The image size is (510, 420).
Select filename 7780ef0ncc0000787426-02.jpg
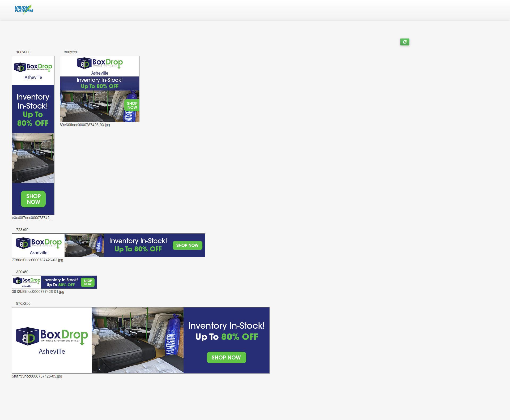click(37, 260)
